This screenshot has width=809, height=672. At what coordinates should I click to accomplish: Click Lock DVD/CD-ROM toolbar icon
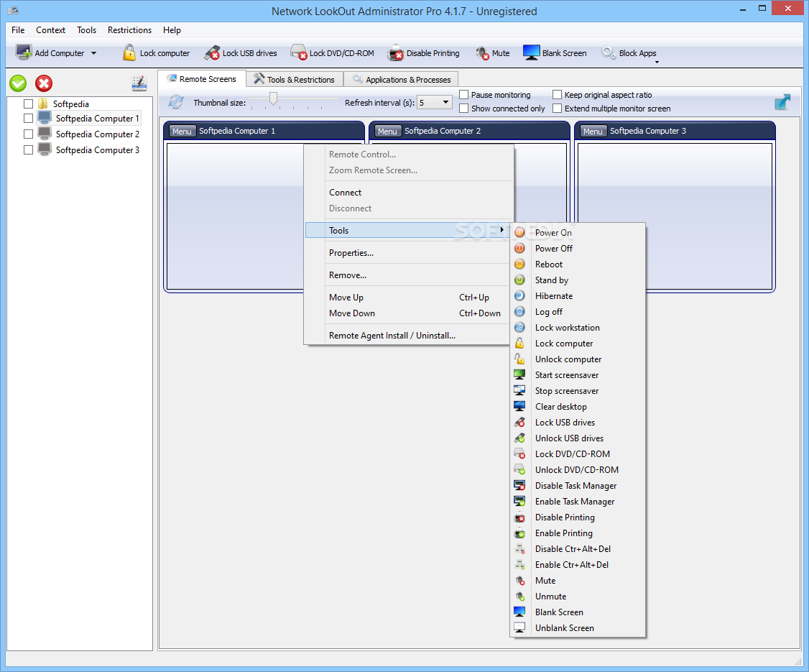pyautogui.click(x=299, y=52)
